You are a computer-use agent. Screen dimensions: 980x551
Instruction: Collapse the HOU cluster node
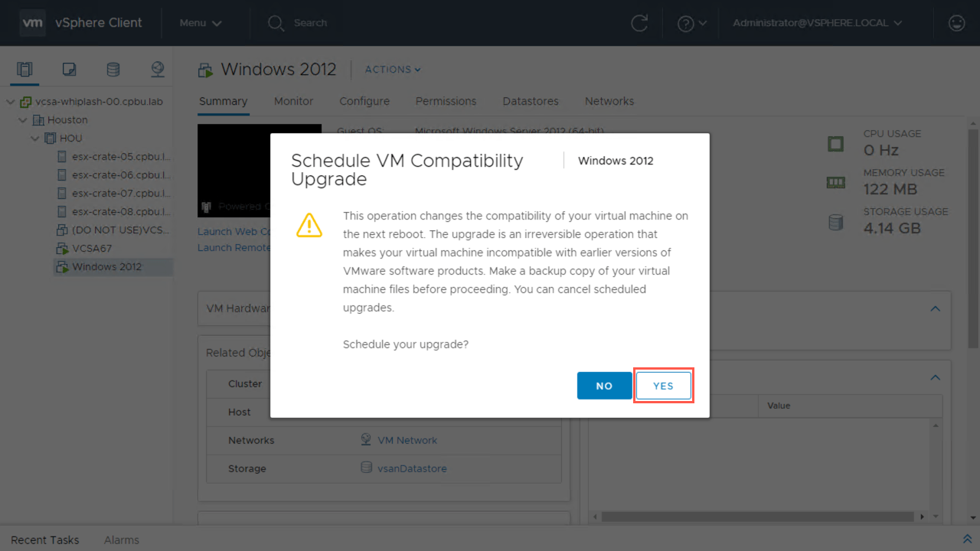tap(35, 139)
